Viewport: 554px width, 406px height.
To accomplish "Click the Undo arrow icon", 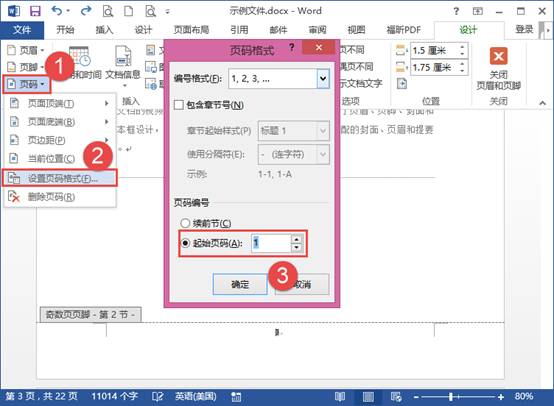I will pyautogui.click(x=57, y=11).
